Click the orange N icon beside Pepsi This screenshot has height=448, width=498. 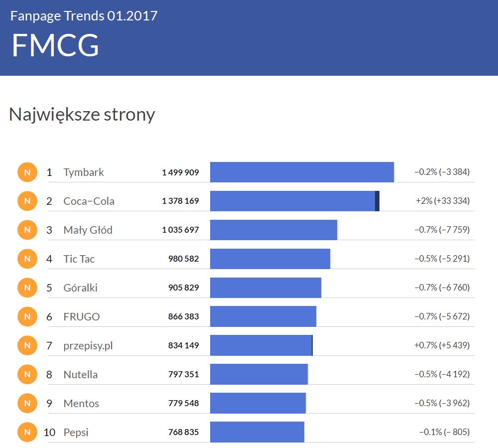pyautogui.click(x=27, y=432)
